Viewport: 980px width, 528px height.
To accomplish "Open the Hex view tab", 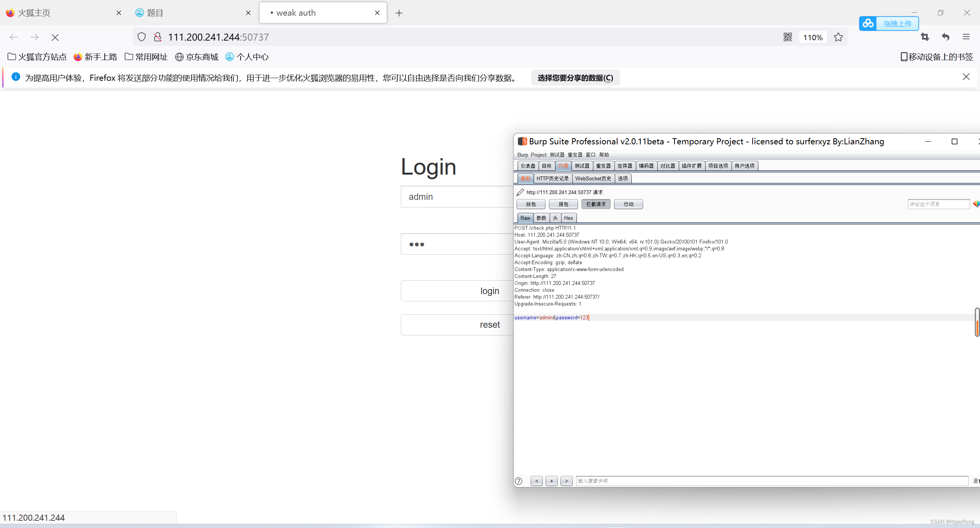I will point(568,218).
